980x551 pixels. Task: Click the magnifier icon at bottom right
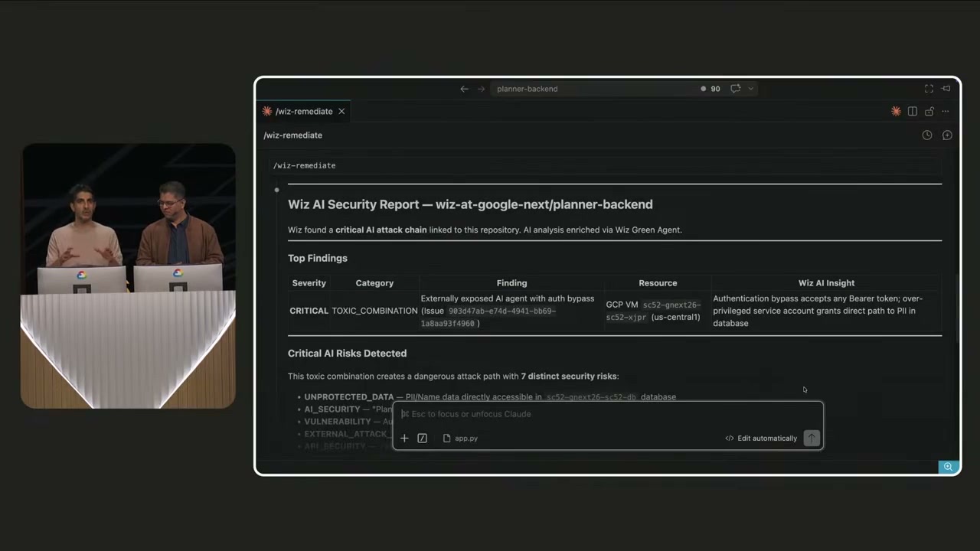click(949, 467)
